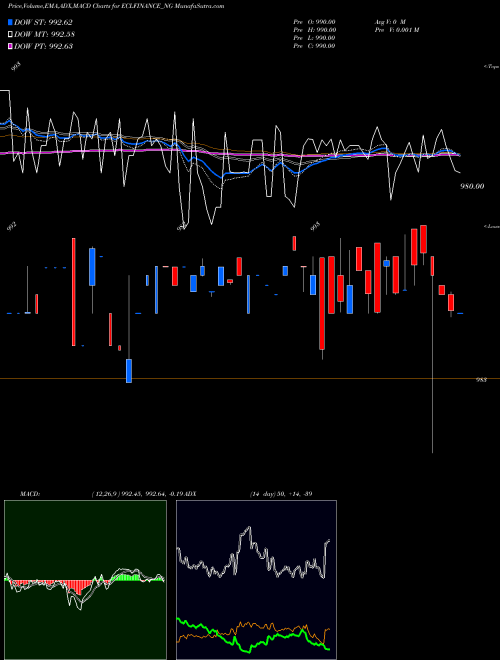The image size is (500, 660).
Task: Click the 'Pre C: 990.00' close value
Action: point(314,45)
